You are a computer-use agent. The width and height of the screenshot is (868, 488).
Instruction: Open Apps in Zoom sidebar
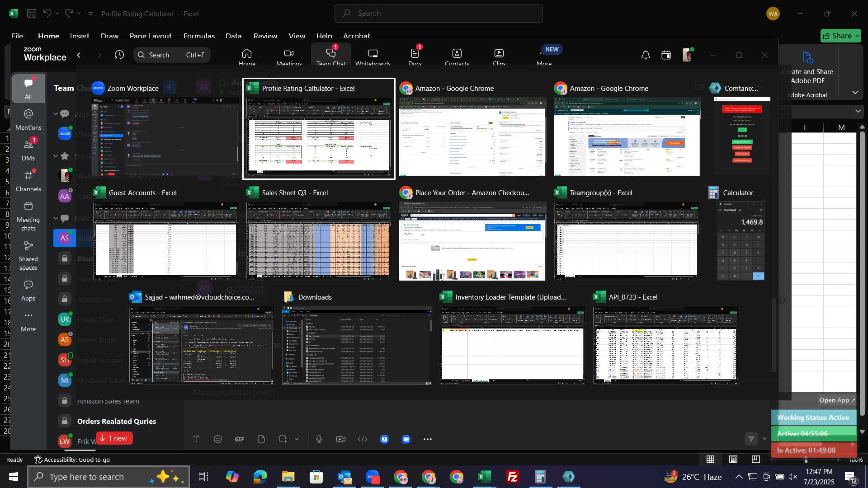point(28,291)
